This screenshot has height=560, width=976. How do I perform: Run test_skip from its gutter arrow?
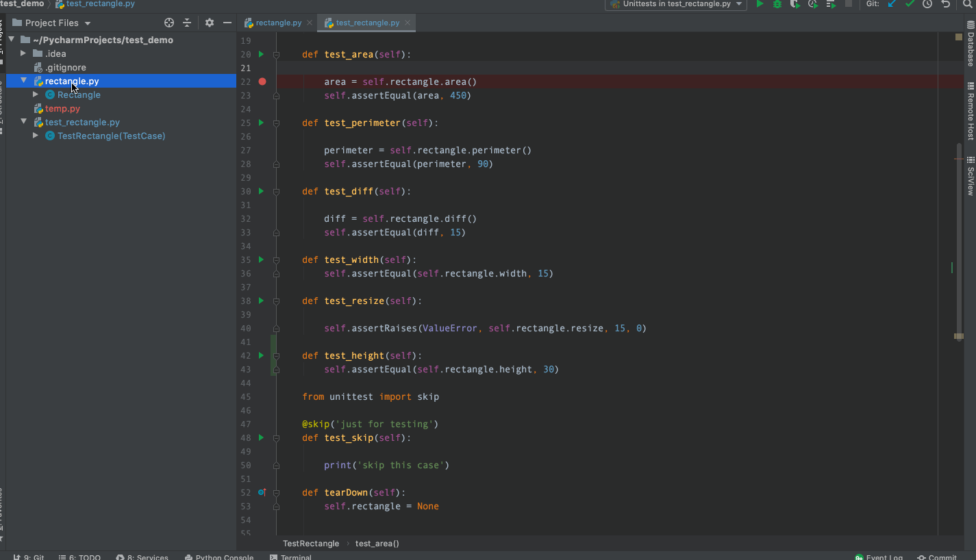click(x=261, y=437)
